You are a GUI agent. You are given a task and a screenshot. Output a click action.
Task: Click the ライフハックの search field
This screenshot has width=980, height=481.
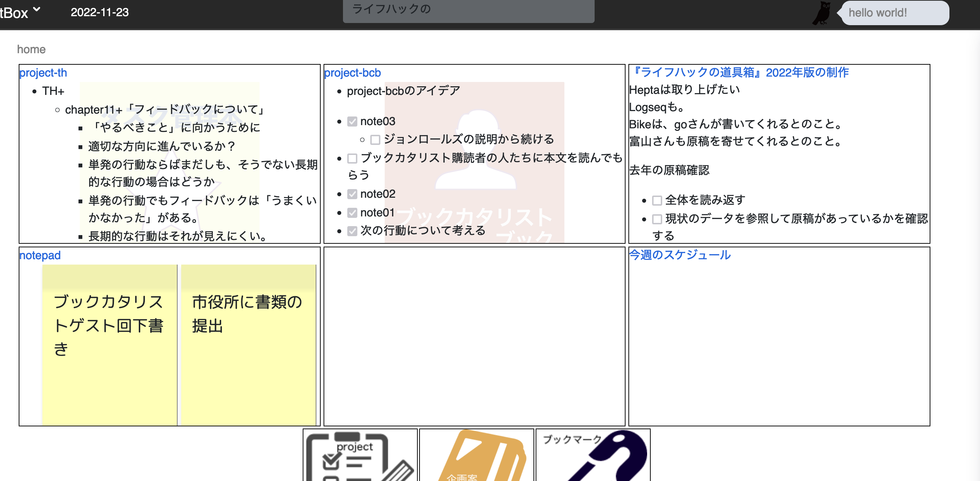468,11
